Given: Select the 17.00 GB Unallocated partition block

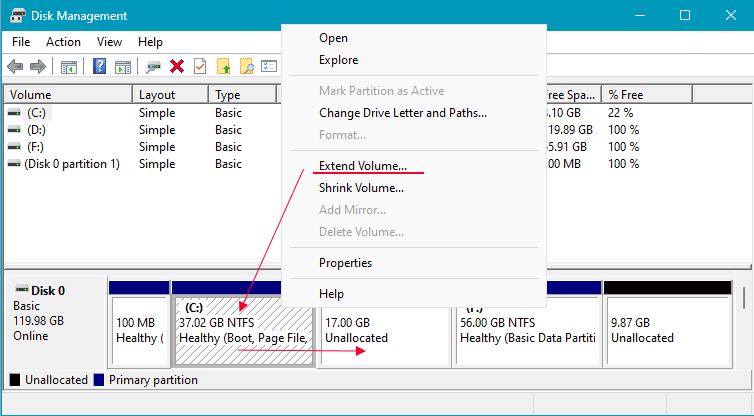Looking at the screenshot, I should (384, 330).
